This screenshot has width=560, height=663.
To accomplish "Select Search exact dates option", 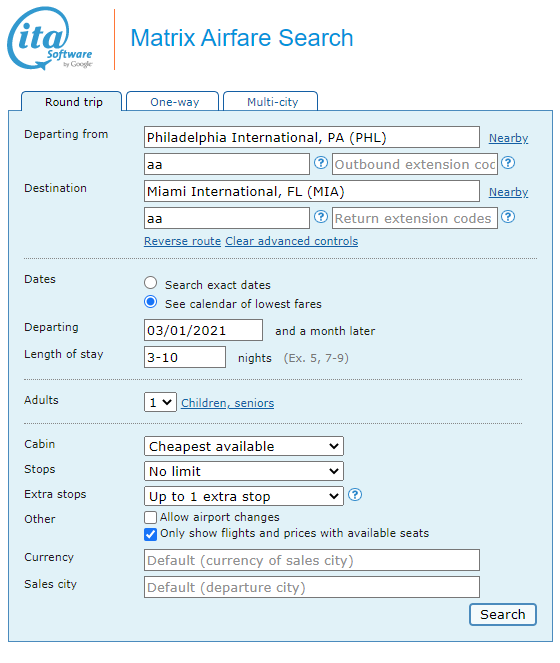I will (151, 283).
